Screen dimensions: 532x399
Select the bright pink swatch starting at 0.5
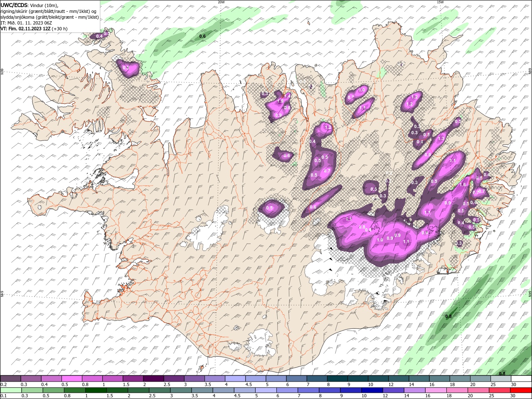point(71,379)
